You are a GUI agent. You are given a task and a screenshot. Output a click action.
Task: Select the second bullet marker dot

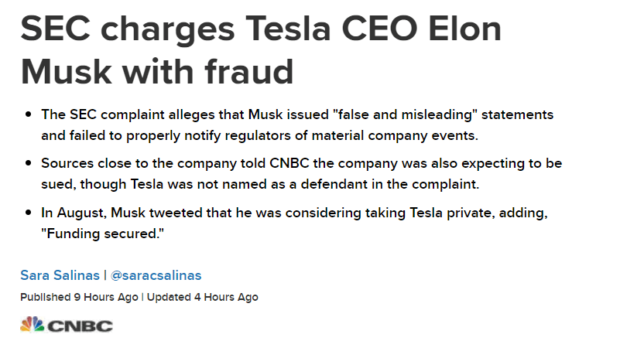point(29,163)
